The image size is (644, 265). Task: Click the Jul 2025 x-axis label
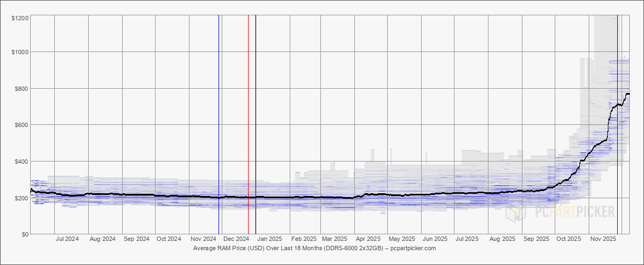tap(468, 239)
